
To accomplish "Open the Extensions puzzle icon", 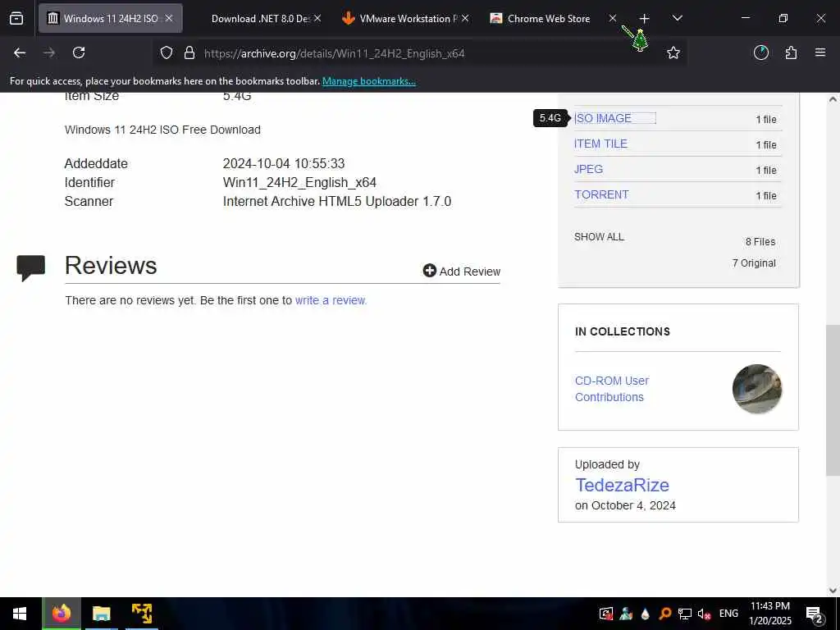I will tap(792, 52).
